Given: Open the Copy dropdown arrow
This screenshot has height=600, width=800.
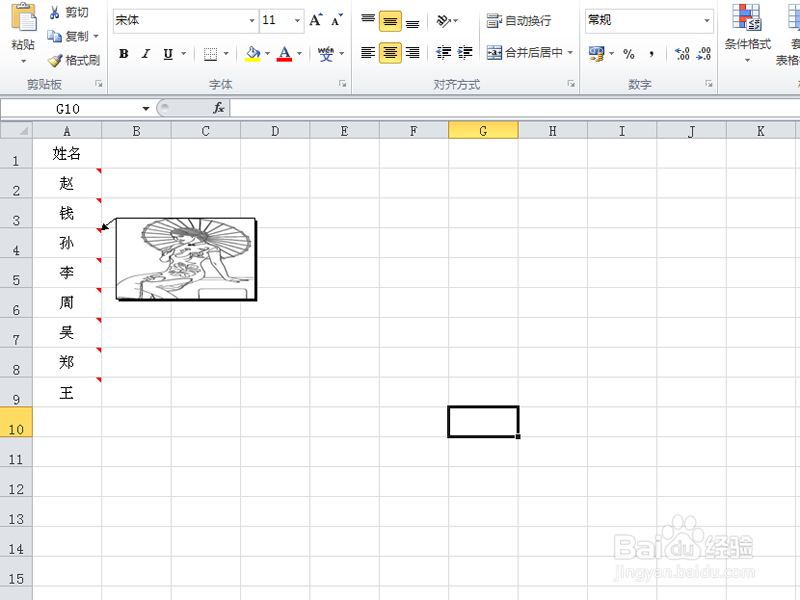Looking at the screenshot, I should point(96,36).
